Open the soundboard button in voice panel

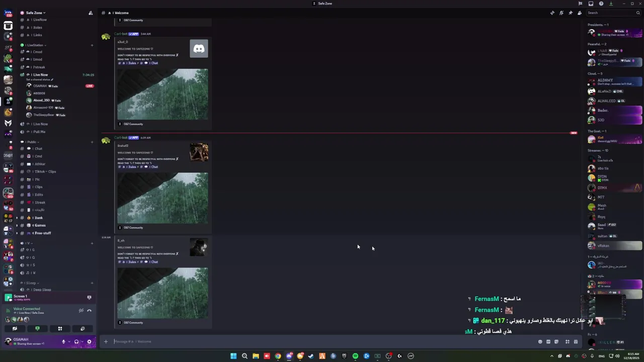coord(83,328)
